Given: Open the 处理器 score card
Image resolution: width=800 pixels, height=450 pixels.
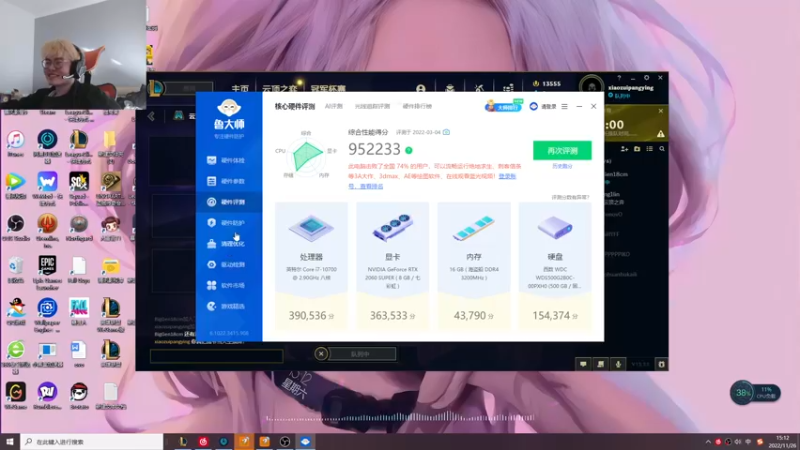Looking at the screenshot, I should tap(311, 265).
